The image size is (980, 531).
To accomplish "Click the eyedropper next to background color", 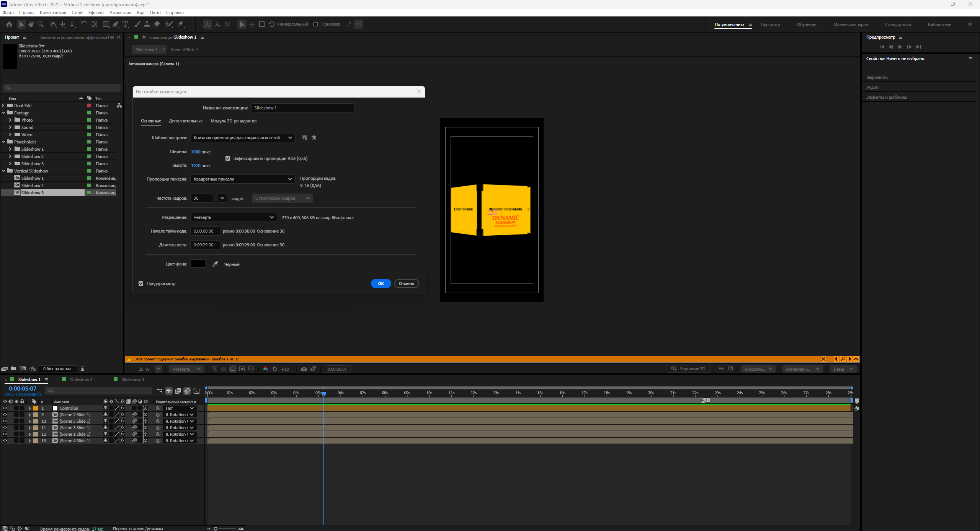I will point(215,264).
